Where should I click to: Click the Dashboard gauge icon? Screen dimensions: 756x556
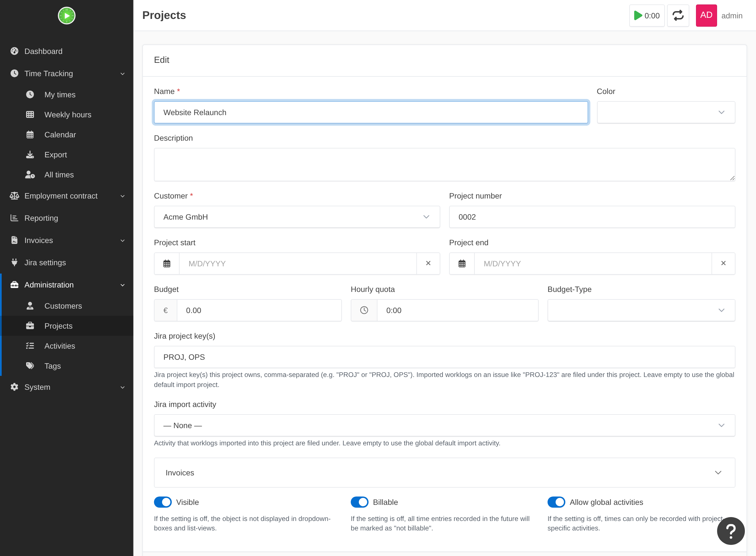(x=14, y=51)
